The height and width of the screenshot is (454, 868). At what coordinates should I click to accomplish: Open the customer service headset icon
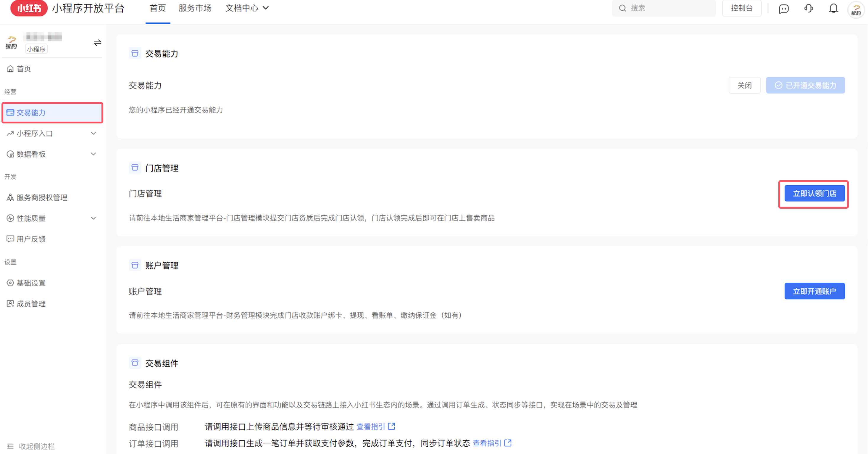click(808, 8)
